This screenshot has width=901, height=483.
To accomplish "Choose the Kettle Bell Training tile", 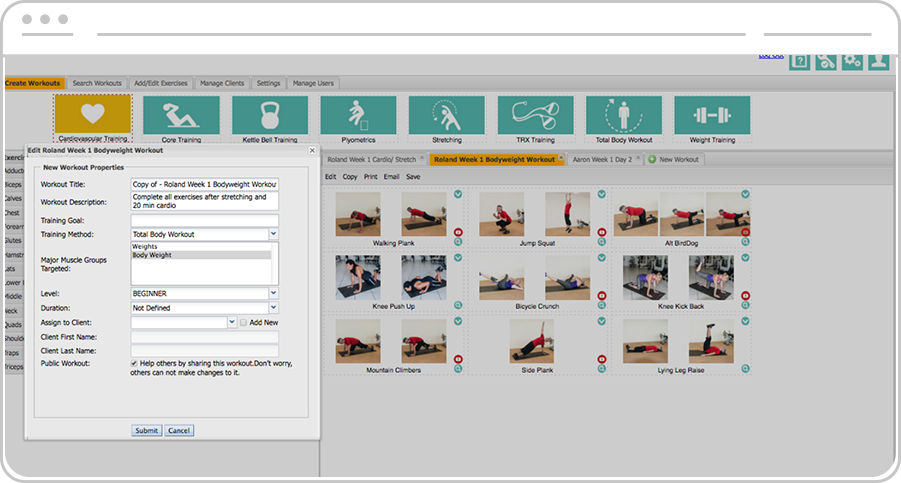I will (269, 115).
